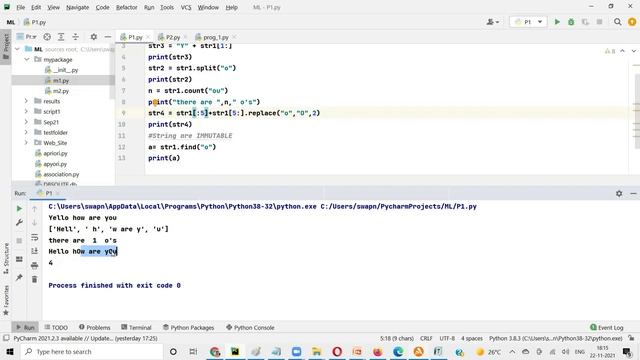Open Project panel settings gear
Viewport: 640px width, 360px height.
94,37
